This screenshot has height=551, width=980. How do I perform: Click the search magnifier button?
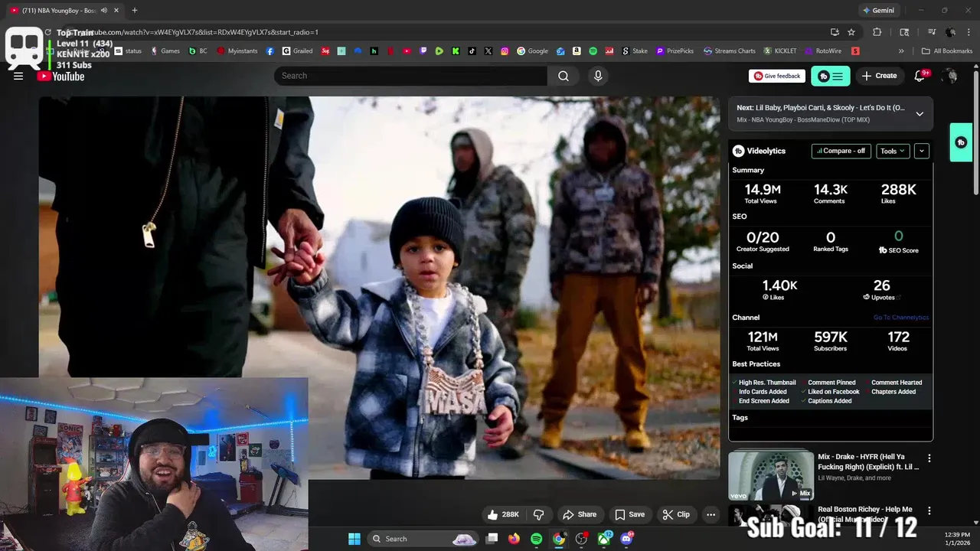point(563,76)
